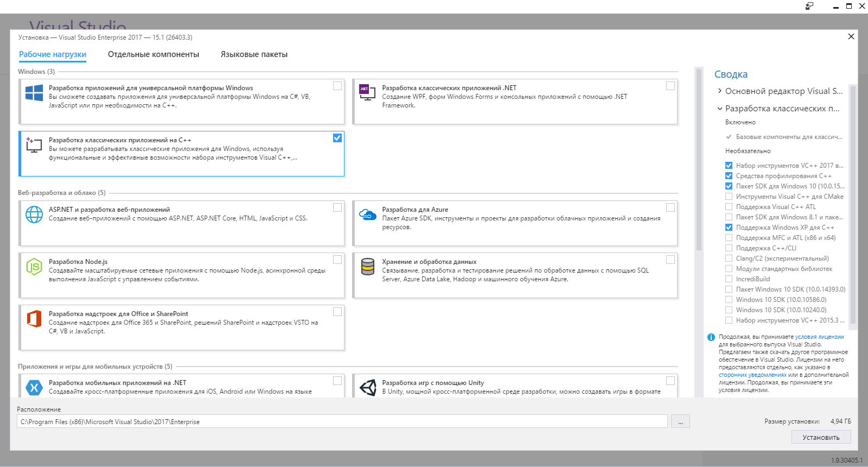Enable Clang/C2 experimental component
The image size is (868, 467).
point(729,258)
